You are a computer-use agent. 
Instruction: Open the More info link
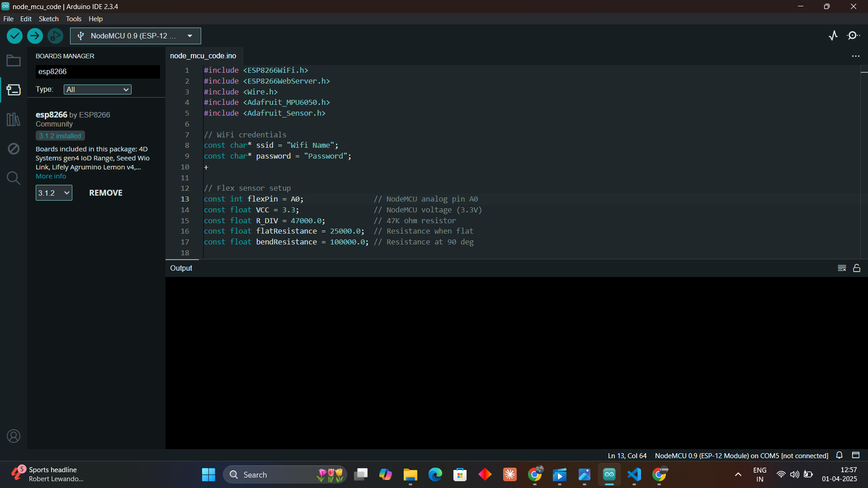51,176
